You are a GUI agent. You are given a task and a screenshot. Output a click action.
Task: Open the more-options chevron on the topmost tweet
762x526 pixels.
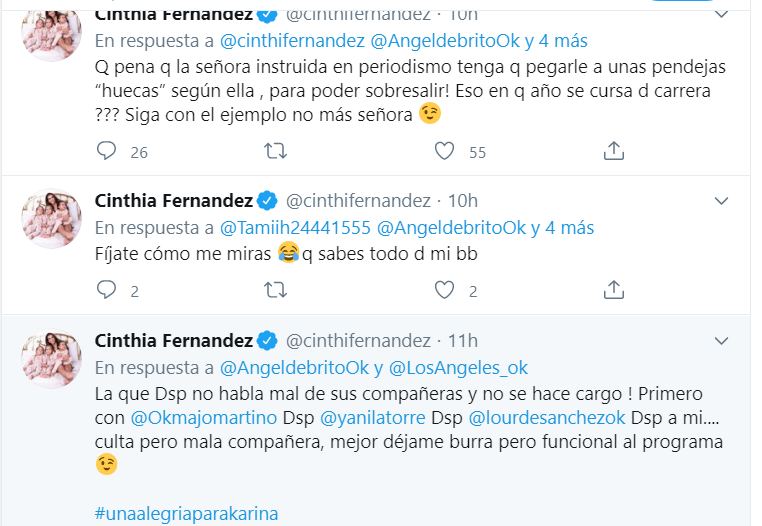721,14
